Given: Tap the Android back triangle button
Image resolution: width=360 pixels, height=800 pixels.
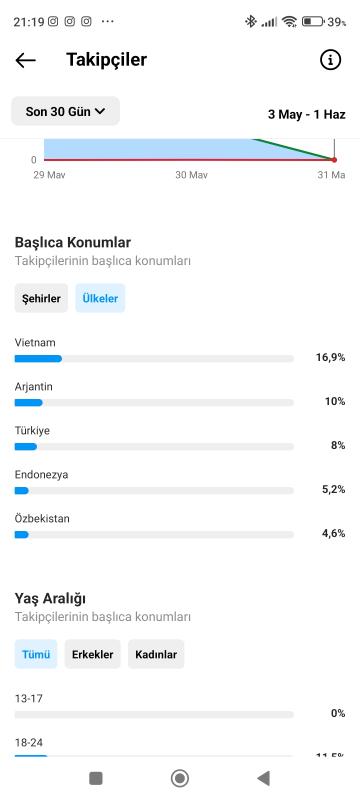Looking at the screenshot, I should tap(263, 778).
